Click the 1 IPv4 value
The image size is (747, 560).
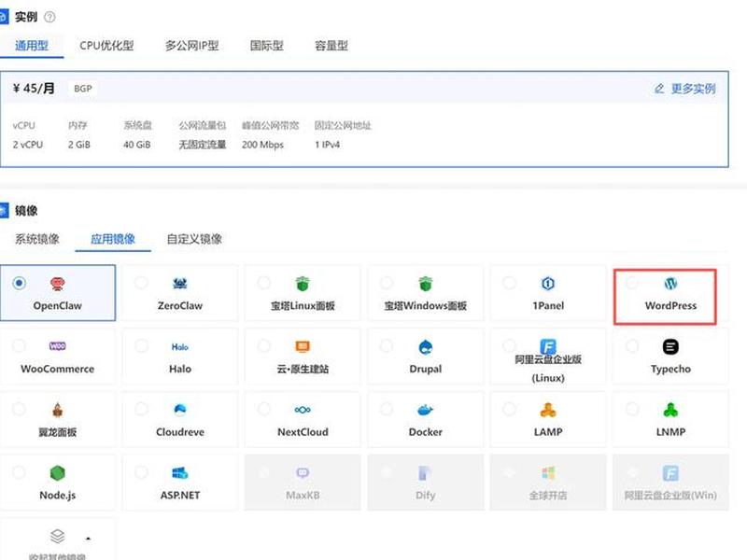(x=328, y=145)
